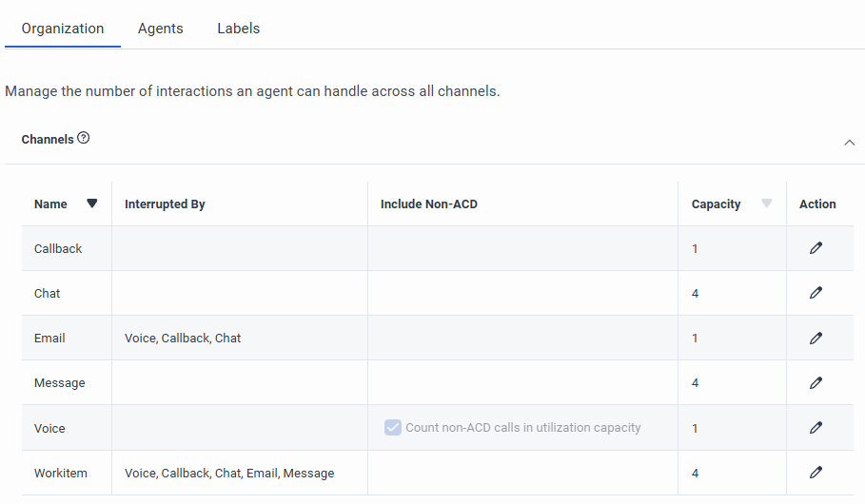Click the Chat capacity value 4

pos(696,293)
